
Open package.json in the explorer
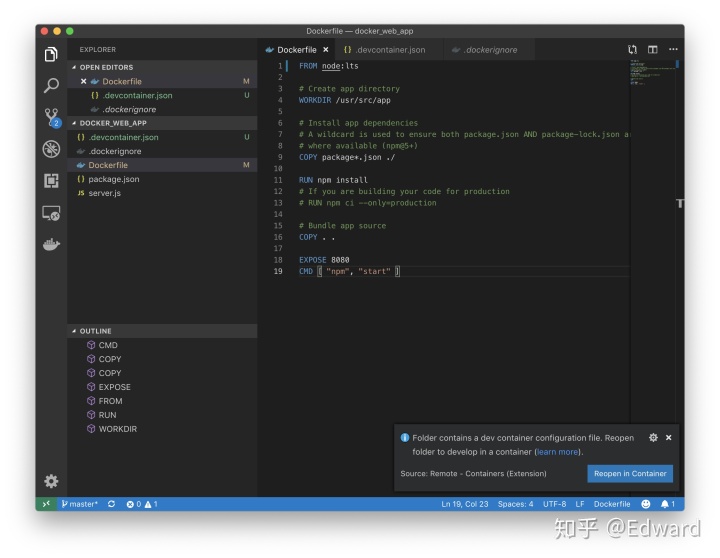[x=163, y=179]
